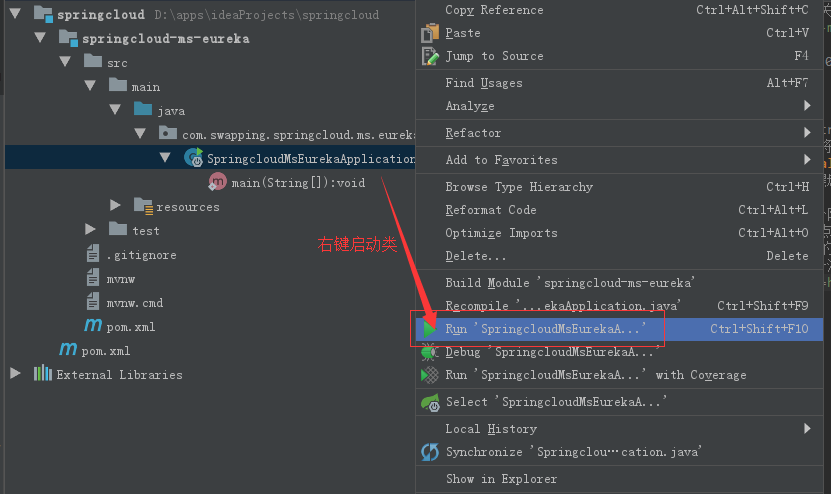Select main(String[]):void in the tree

(298, 183)
